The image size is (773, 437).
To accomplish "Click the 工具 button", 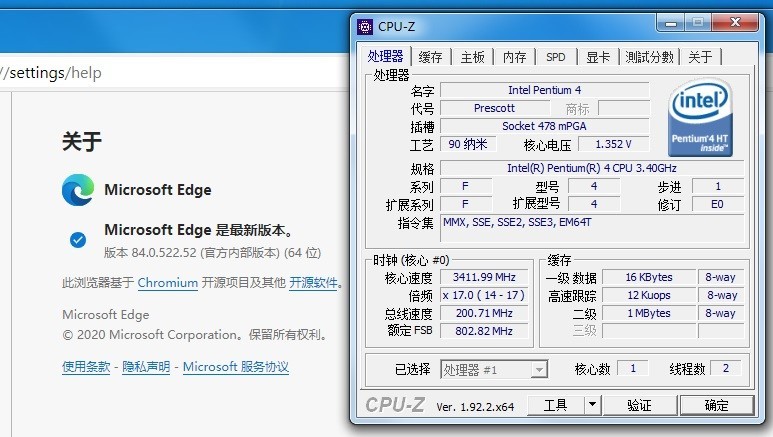I will click(x=556, y=405).
